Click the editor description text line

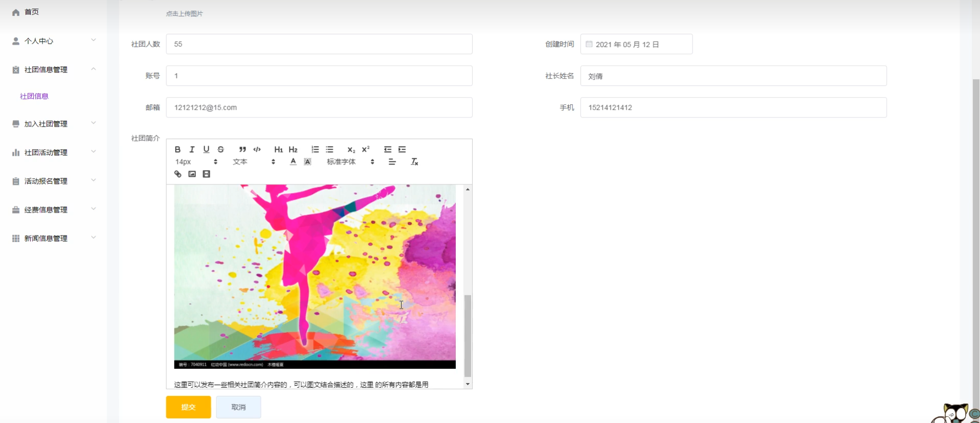click(x=301, y=385)
